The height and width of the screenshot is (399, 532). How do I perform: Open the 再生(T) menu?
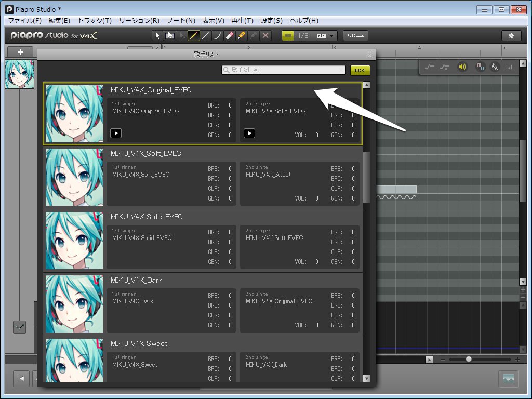[242, 21]
